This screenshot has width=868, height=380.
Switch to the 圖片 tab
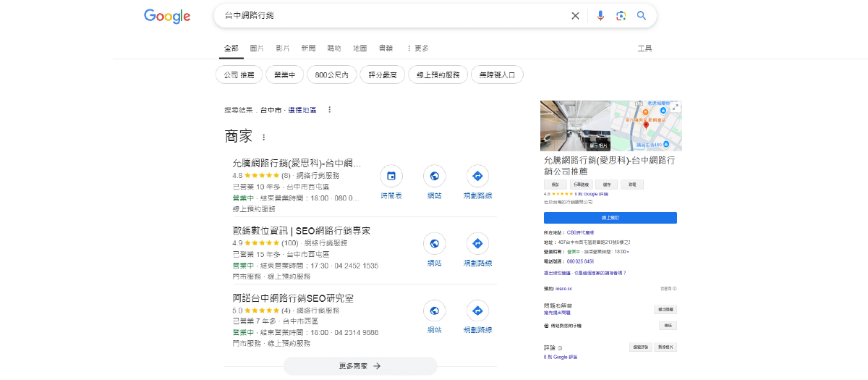tap(257, 48)
